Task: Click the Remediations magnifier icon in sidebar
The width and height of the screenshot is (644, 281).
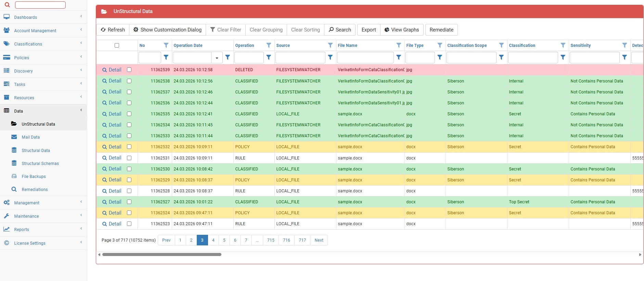Action: [x=14, y=189]
